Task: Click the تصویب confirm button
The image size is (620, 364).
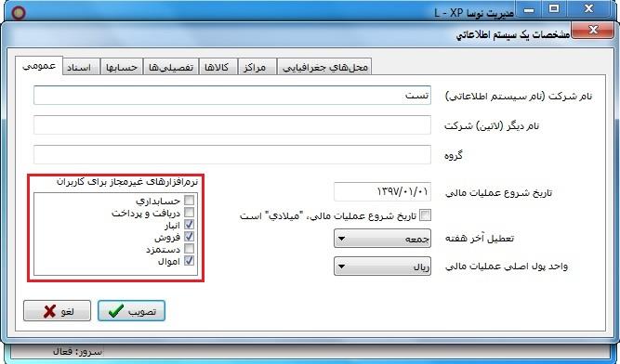Action: click(x=131, y=311)
